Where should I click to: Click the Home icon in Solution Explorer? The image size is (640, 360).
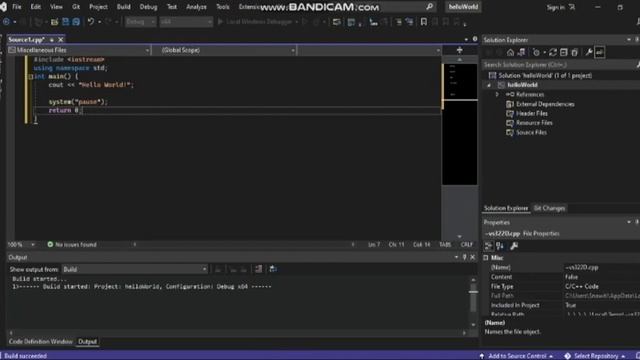point(510,52)
